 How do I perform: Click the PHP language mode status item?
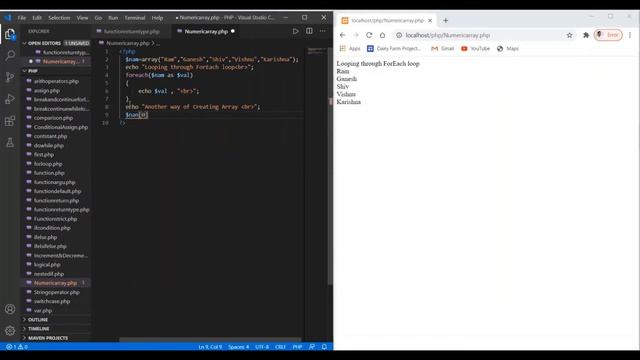pos(297,347)
